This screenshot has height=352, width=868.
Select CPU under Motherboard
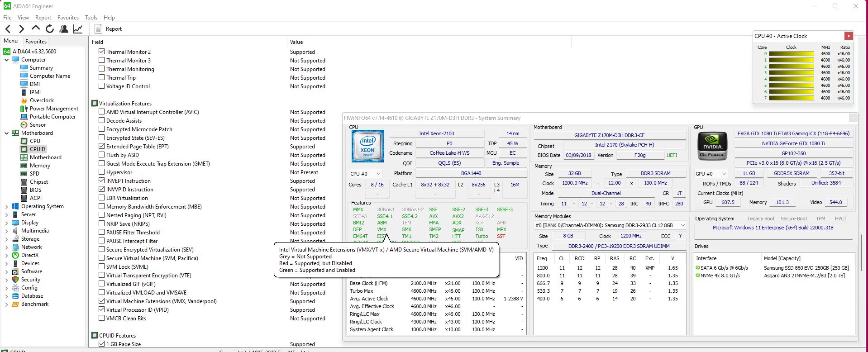35,141
